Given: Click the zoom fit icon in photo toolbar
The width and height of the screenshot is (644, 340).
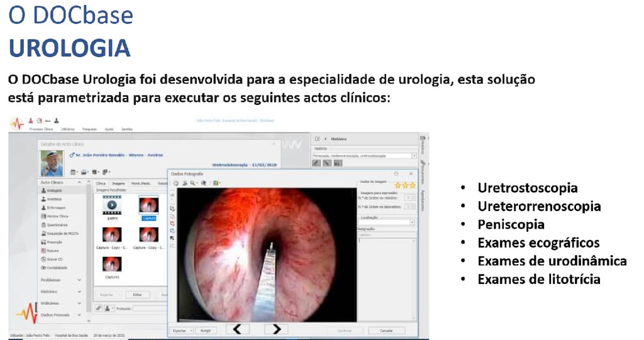Looking at the screenshot, I should [x=204, y=183].
